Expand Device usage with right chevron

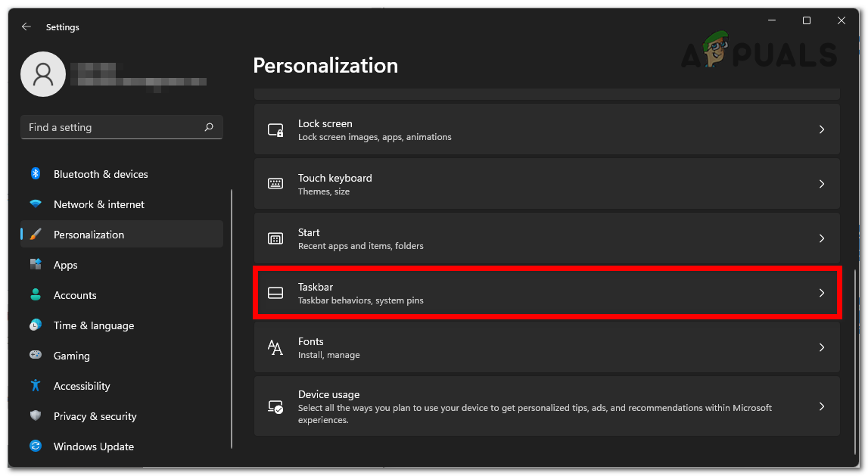(x=822, y=406)
